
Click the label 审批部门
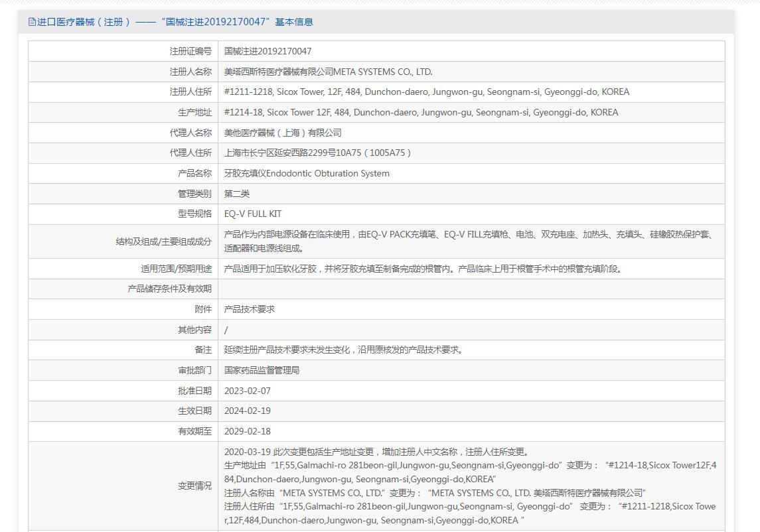[x=195, y=370]
